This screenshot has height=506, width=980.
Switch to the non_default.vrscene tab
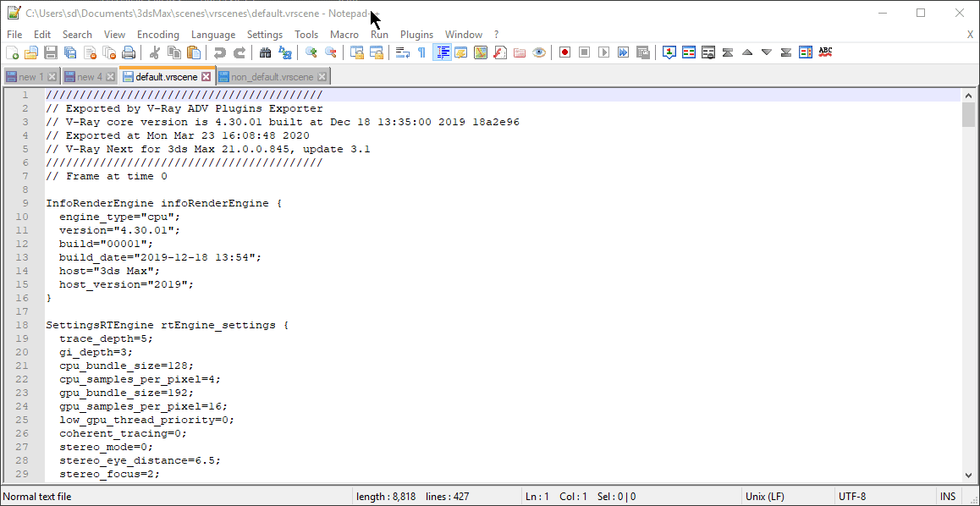(x=273, y=77)
